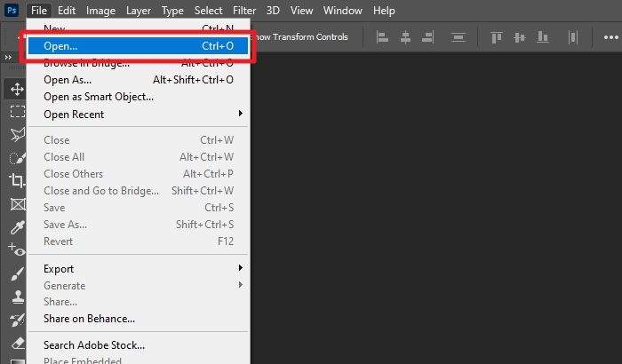Expand the Export submenu
This screenshot has height=364, width=622.
tap(241, 268)
